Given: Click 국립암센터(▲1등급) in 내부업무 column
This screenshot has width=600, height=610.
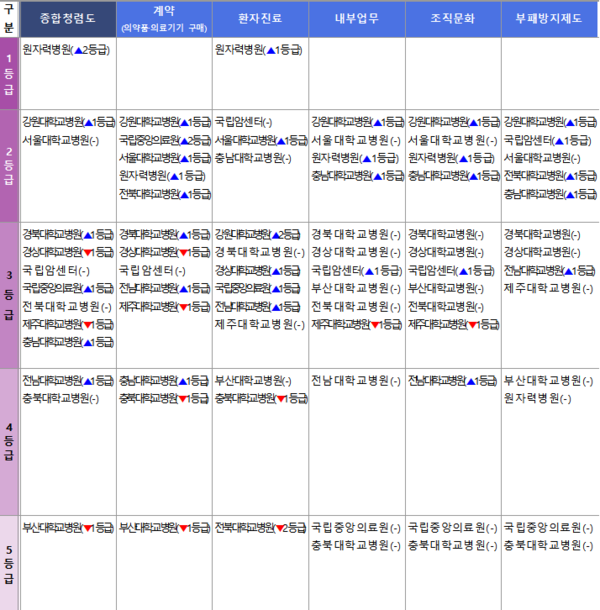Looking at the screenshot, I should click(x=357, y=270).
